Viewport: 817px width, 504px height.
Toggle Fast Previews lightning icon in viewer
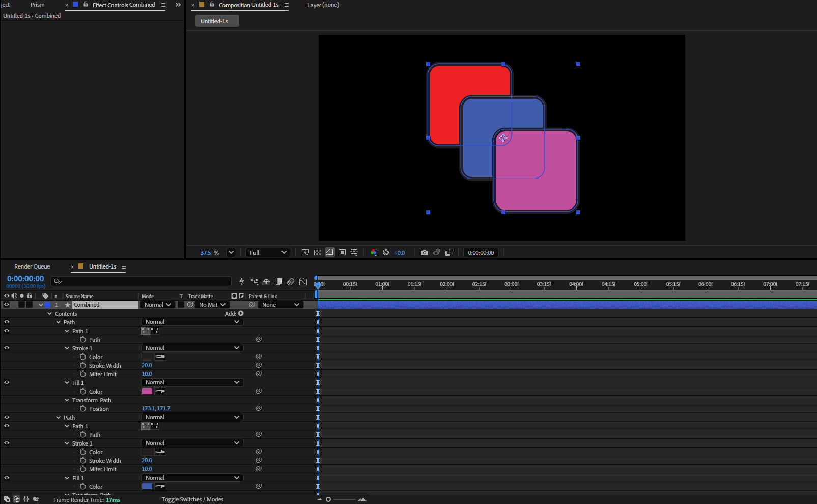pos(305,253)
